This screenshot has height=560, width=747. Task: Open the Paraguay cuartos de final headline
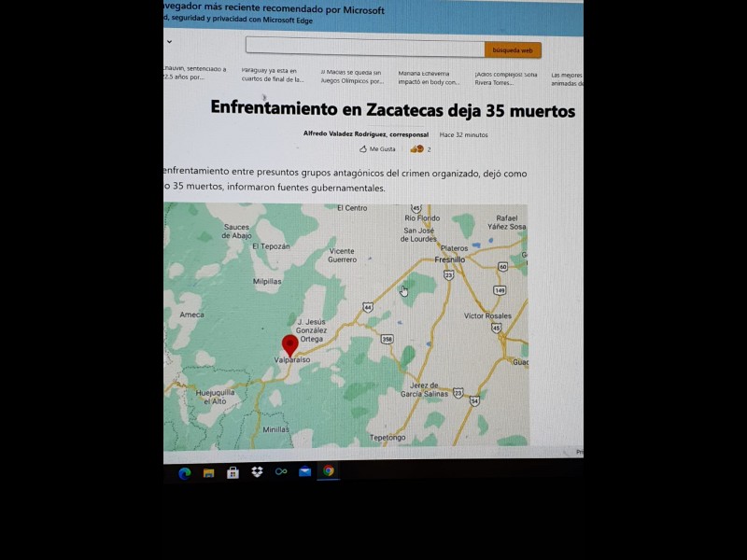[272, 75]
